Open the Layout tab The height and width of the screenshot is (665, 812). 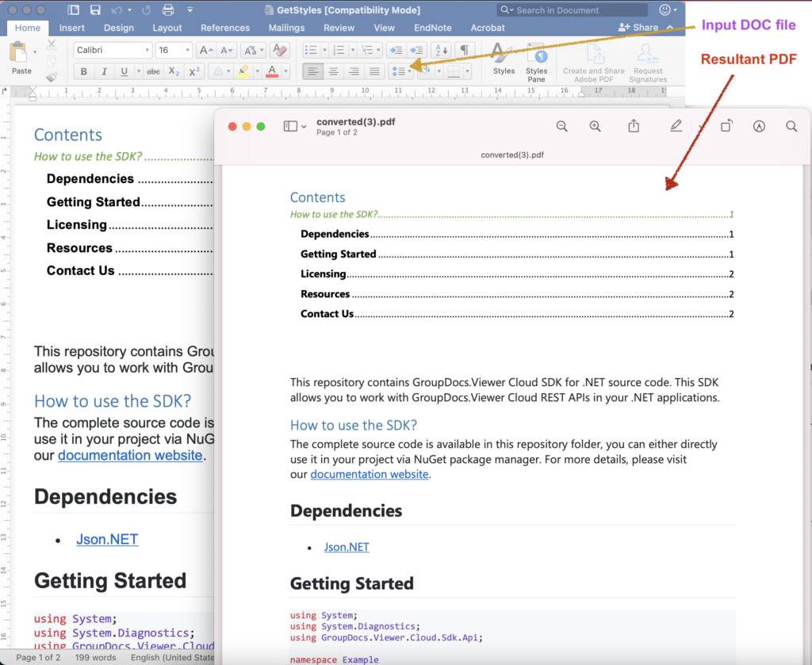(x=167, y=28)
